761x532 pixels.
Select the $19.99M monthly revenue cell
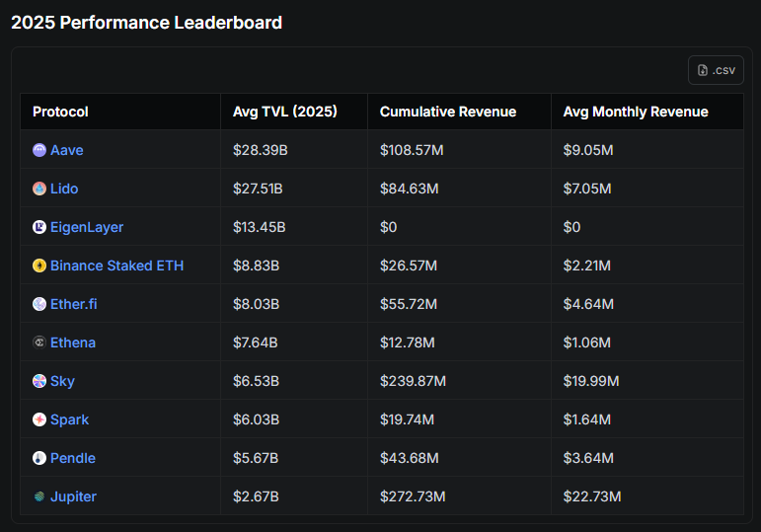coord(647,381)
